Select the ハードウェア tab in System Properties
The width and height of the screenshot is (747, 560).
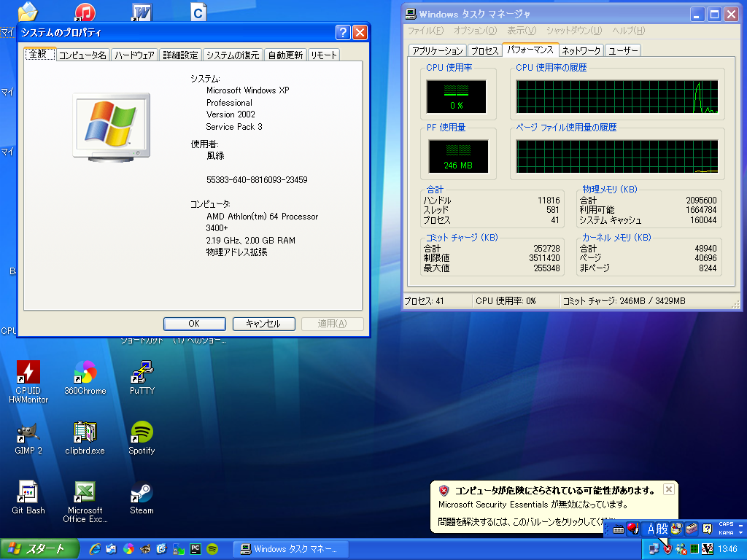(x=135, y=55)
